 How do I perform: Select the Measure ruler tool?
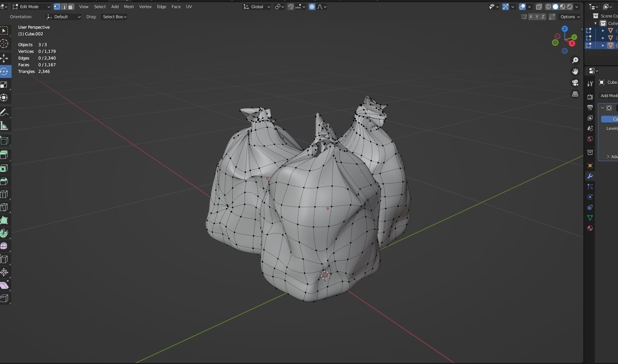tap(4, 126)
